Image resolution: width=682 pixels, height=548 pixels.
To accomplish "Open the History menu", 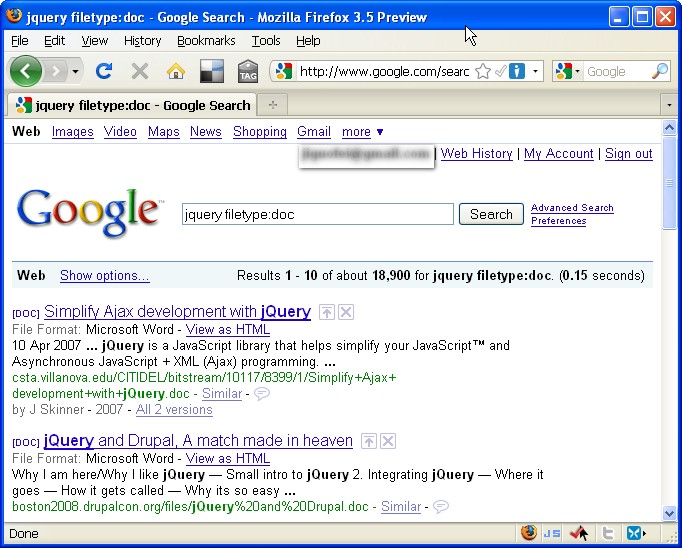I will pyautogui.click(x=142, y=41).
